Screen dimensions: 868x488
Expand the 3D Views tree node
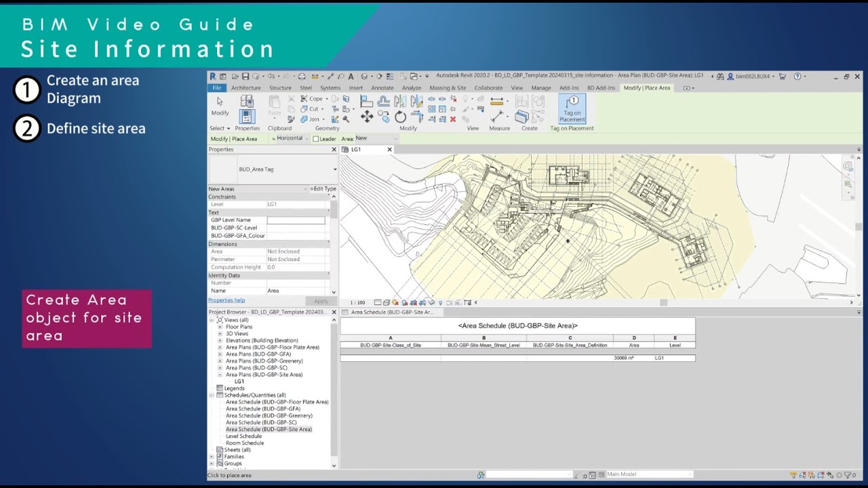pos(220,333)
